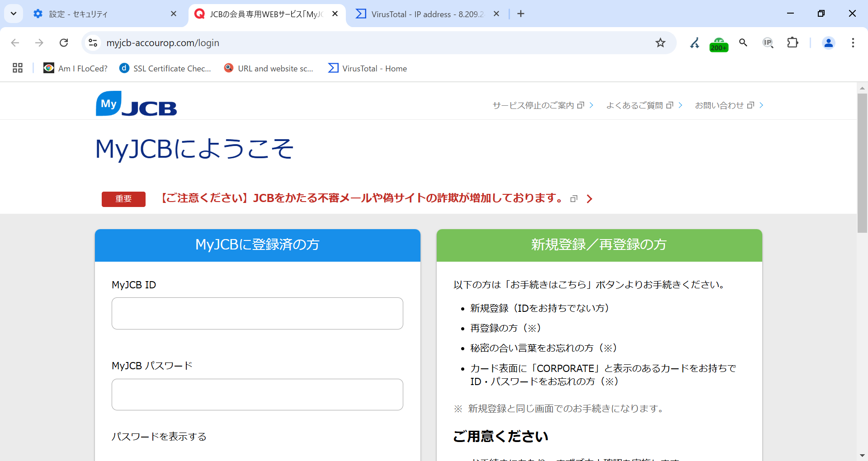Viewport: 868px width, 461px height.
Task: Open the tab search dropdown arrow
Action: (x=14, y=14)
